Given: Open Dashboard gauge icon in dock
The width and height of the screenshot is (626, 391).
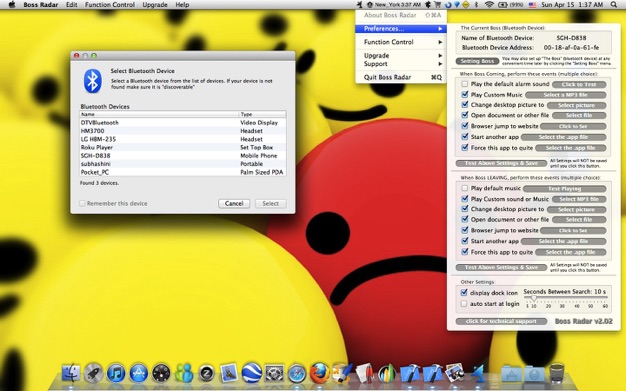Looking at the screenshot, I should coord(161,374).
